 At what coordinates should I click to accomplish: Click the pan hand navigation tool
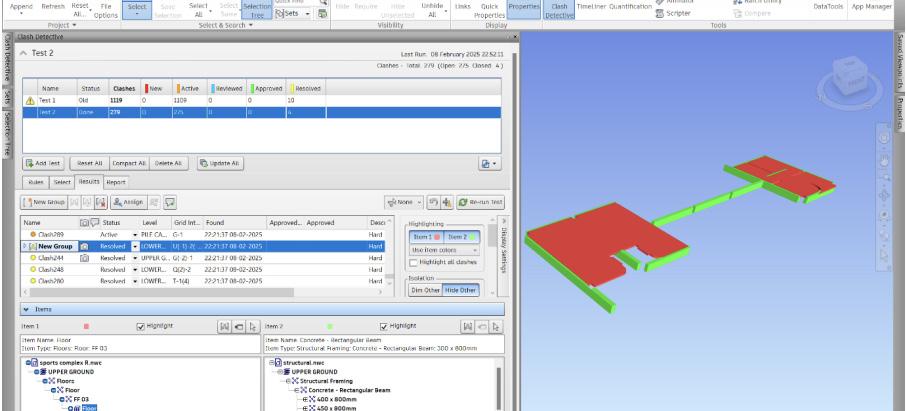click(884, 162)
